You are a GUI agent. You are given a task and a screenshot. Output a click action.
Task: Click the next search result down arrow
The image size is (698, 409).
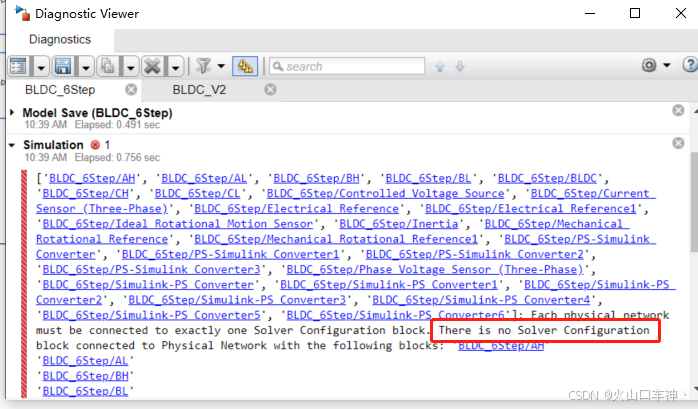coord(460,66)
